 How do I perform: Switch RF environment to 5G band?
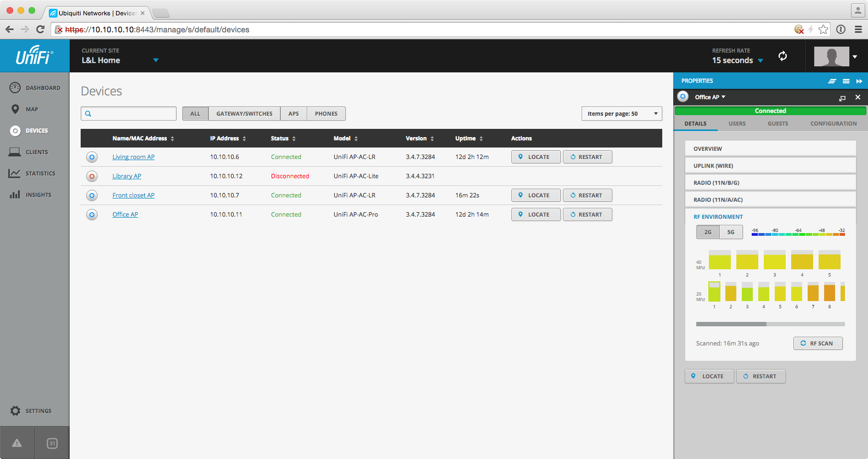coord(731,232)
